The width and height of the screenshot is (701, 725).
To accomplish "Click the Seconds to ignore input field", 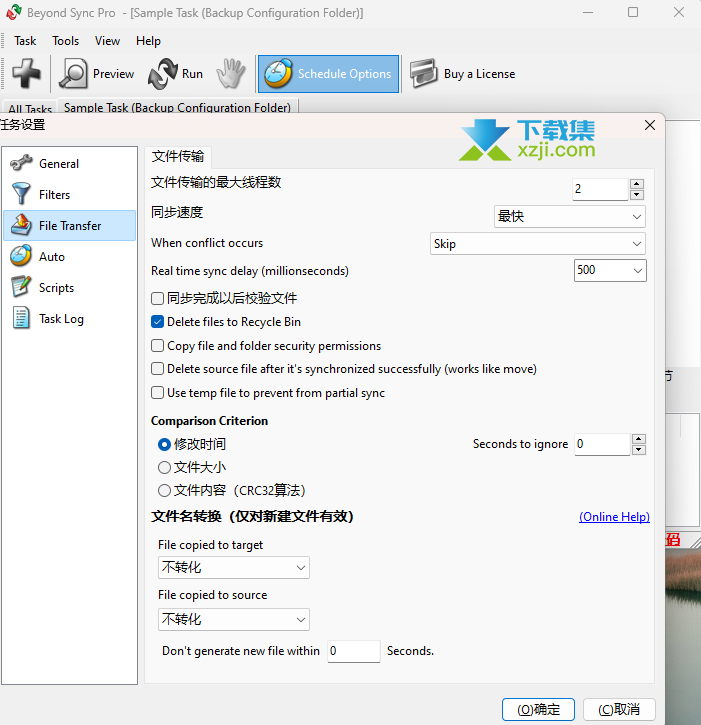I will 603,444.
